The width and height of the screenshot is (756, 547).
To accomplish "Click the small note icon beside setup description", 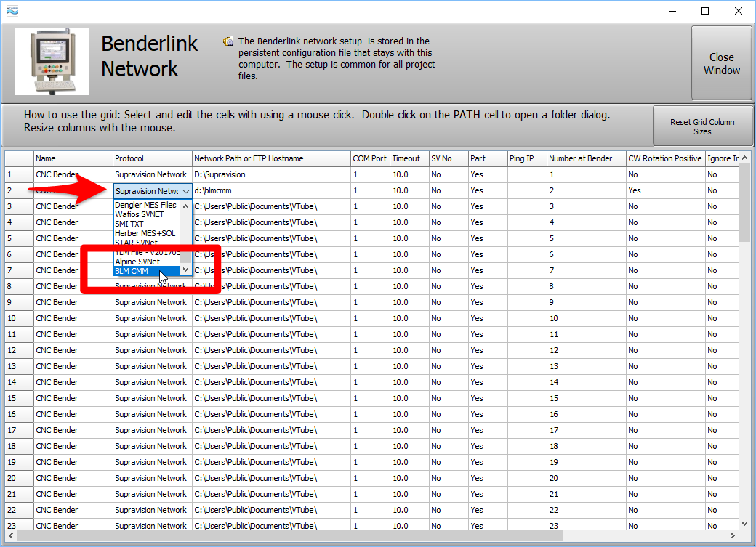I will coord(228,41).
